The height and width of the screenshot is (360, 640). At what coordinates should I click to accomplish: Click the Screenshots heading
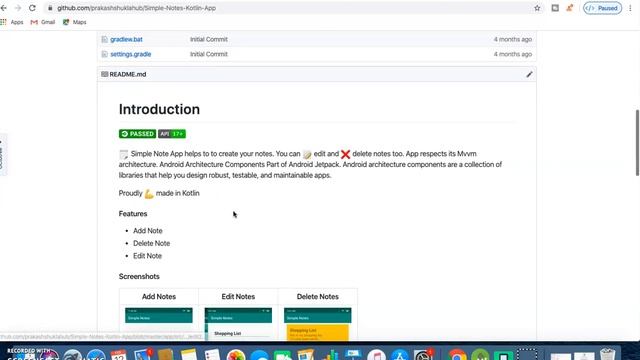[139, 276]
